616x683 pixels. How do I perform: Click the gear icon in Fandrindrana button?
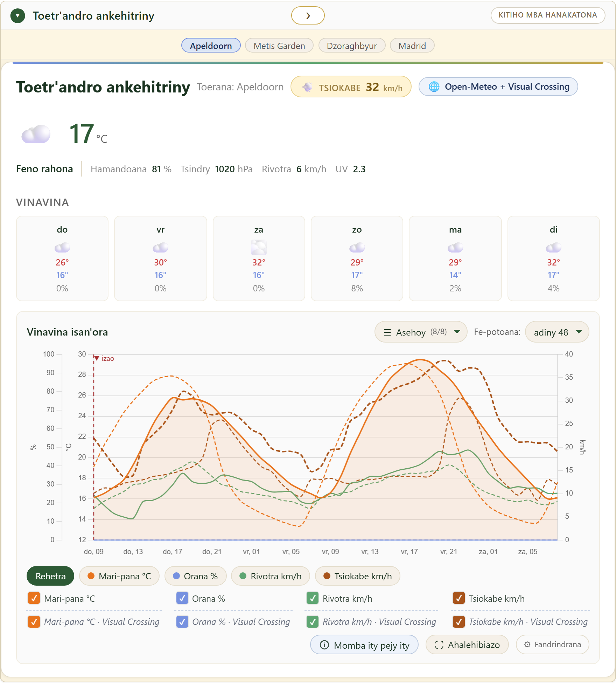pyautogui.click(x=527, y=644)
